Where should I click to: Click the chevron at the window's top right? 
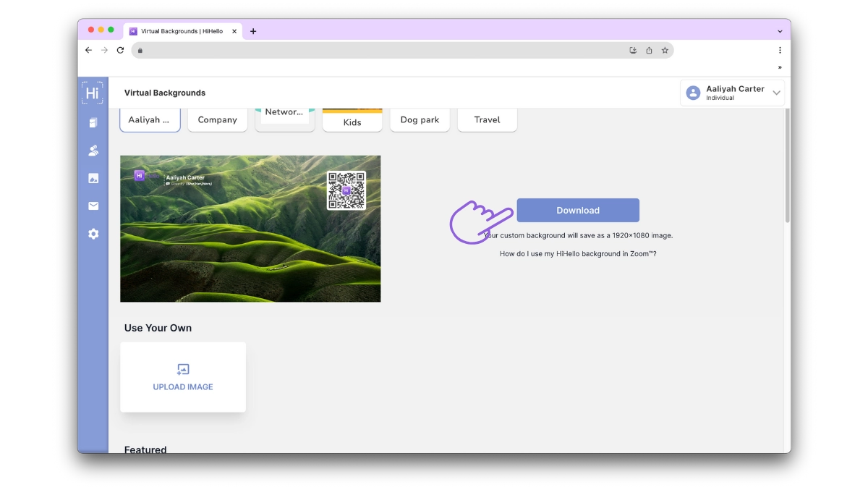click(779, 31)
